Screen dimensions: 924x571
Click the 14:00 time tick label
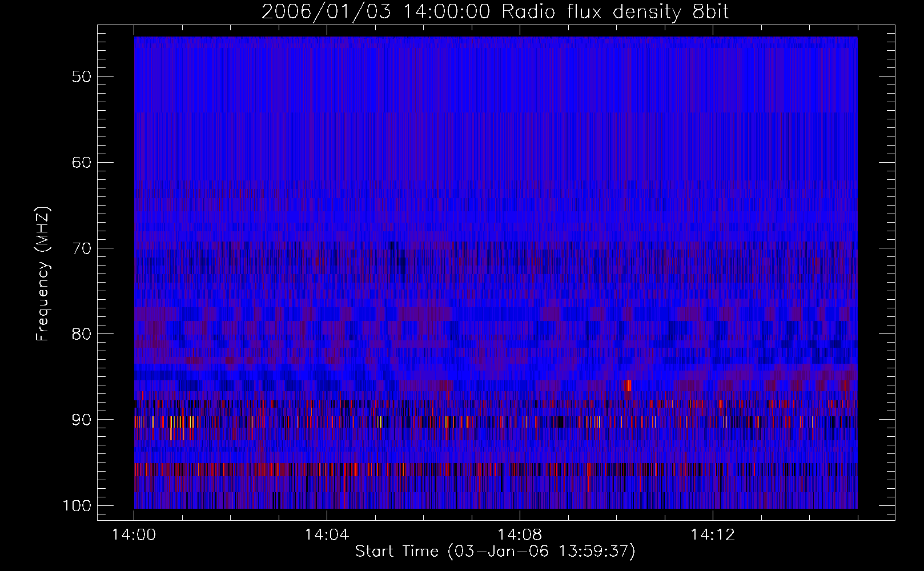pyautogui.click(x=134, y=535)
